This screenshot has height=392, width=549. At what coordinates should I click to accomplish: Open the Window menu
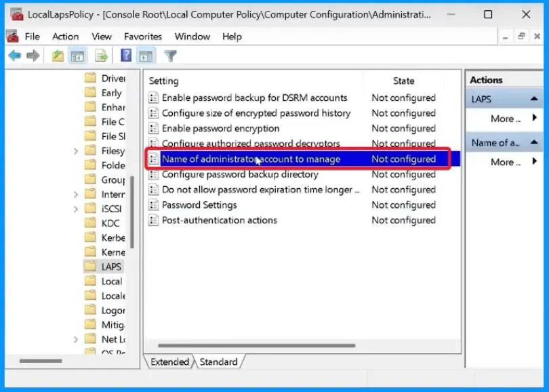192,37
